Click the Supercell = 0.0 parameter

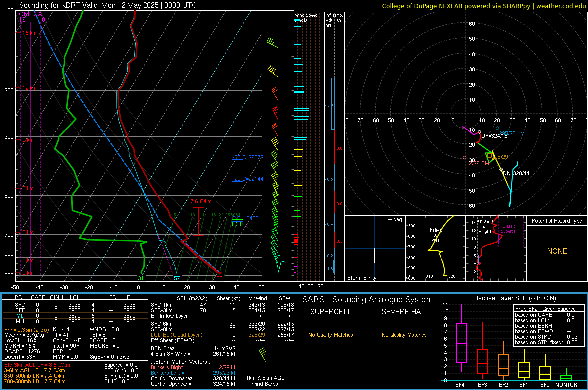click(121, 365)
